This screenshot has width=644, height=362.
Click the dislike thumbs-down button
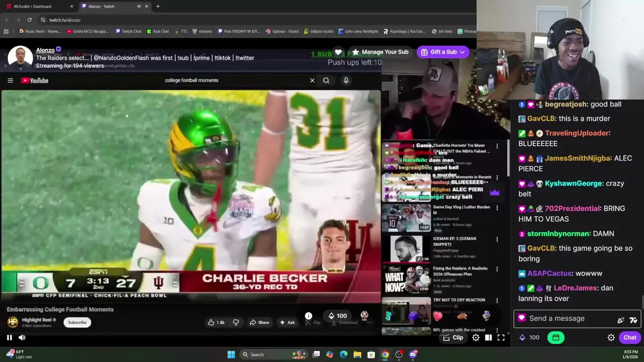point(235,322)
